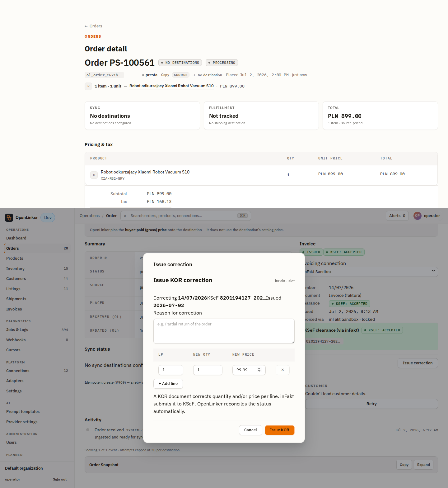Click the LP input field
448x488 pixels.
[x=171, y=370]
